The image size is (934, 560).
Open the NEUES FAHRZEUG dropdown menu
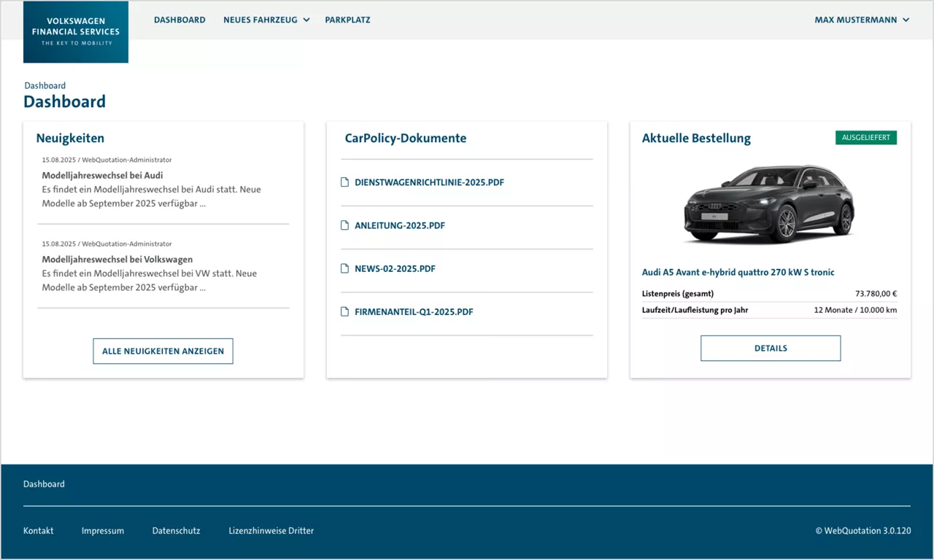(260, 20)
